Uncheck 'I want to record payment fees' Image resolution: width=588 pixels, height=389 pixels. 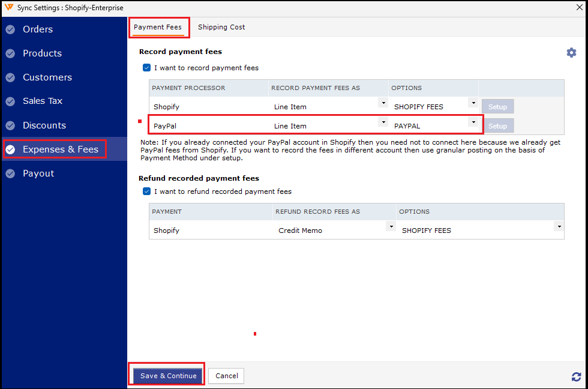(x=146, y=68)
